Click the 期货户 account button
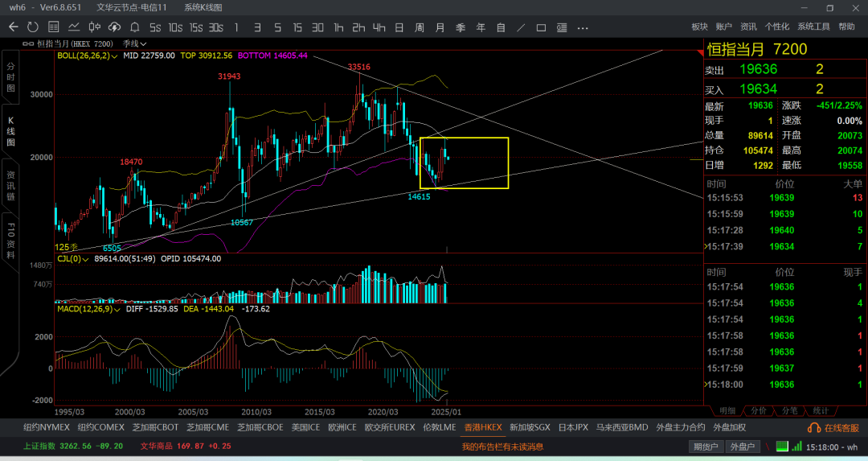Image resolution: width=868 pixels, height=461 pixels. coord(706,447)
